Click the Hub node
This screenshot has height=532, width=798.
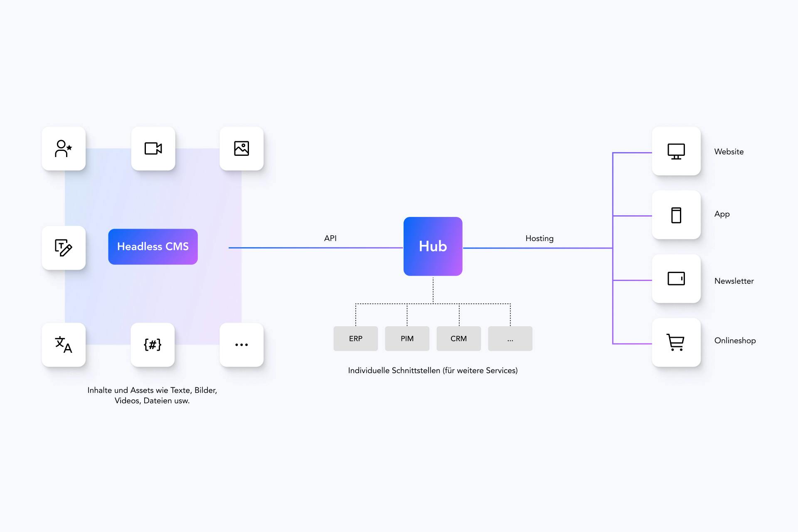pyautogui.click(x=432, y=246)
